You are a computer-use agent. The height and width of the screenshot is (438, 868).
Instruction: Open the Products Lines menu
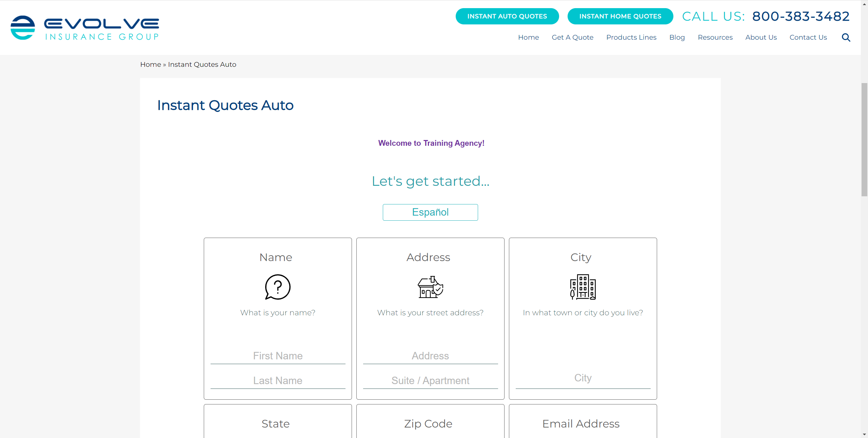631,37
